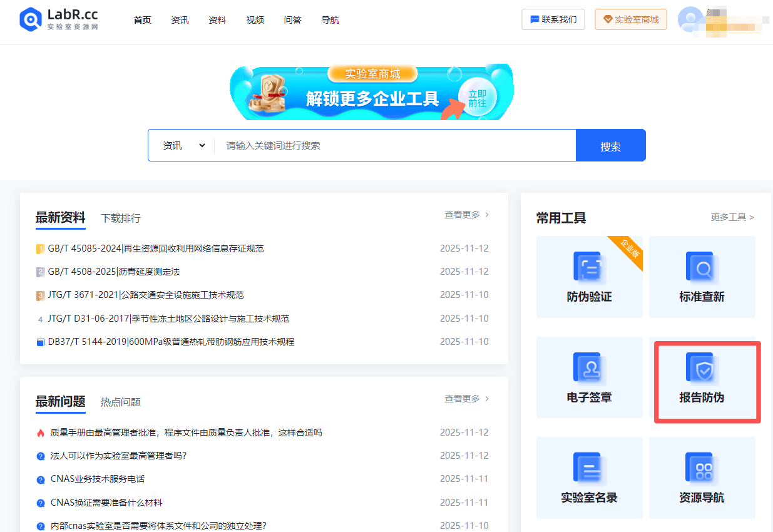
Task: Open the 电子签章 e-signature tool
Action: (x=588, y=377)
